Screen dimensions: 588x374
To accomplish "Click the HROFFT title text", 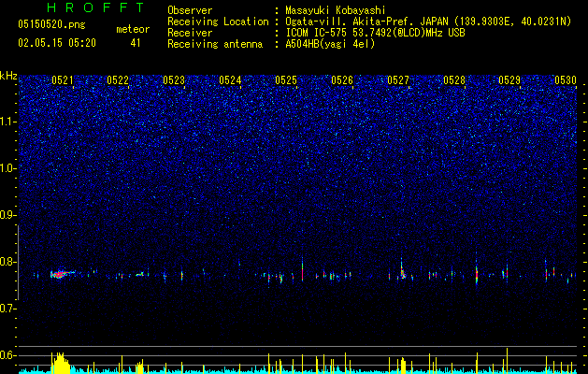I will pyautogui.click(x=95, y=7).
